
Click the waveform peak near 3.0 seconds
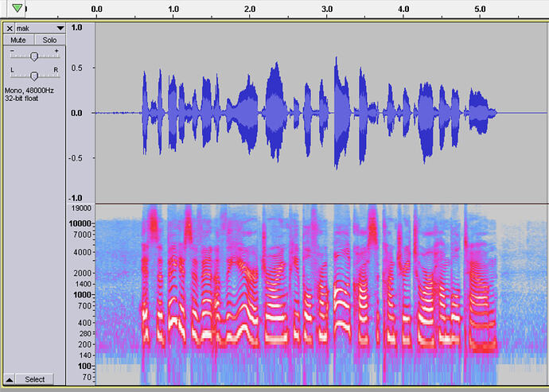click(337, 61)
